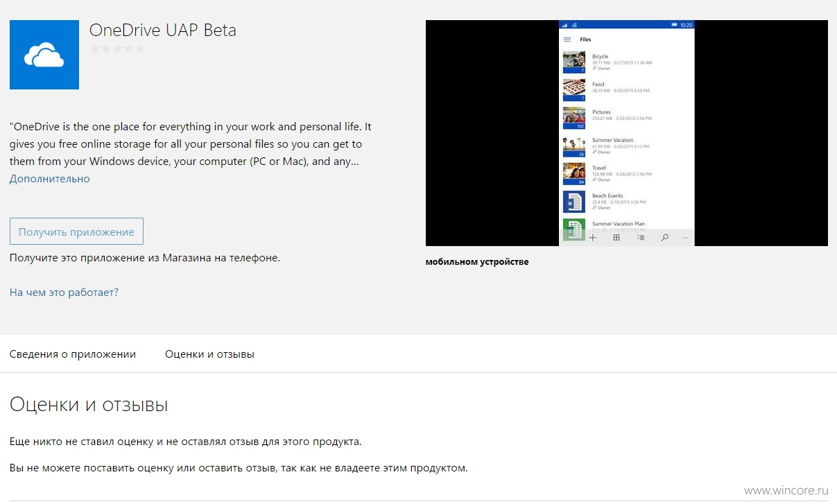Open the hamburger menu in phone preview
This screenshot has width=837, height=504.
pyautogui.click(x=567, y=40)
